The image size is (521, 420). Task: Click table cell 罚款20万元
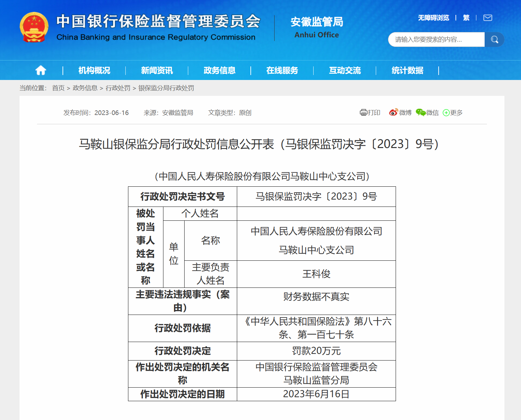point(316,351)
